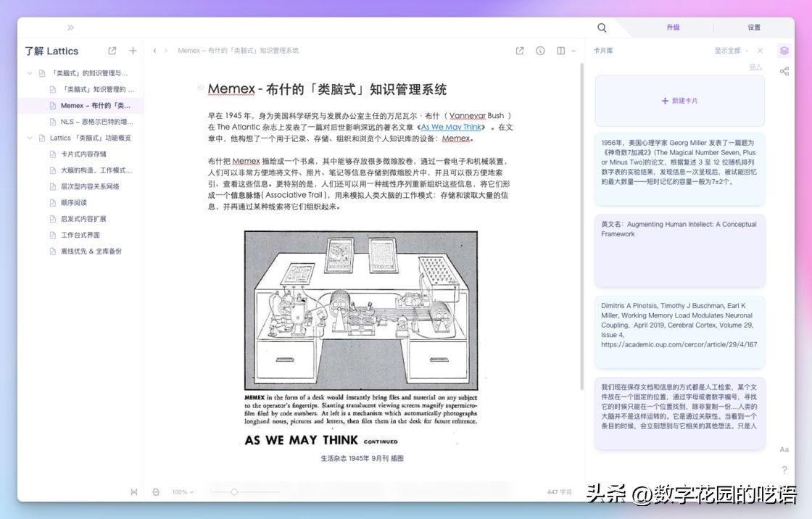The height and width of the screenshot is (519, 812).
Task: Open NLS – 恩格尔巴特的增 document
Action: coord(97,122)
